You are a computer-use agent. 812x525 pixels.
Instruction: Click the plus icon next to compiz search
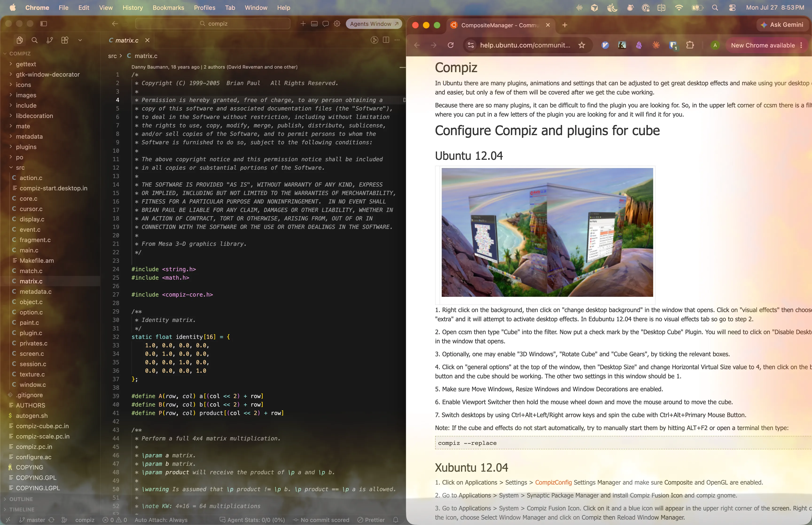303,24
